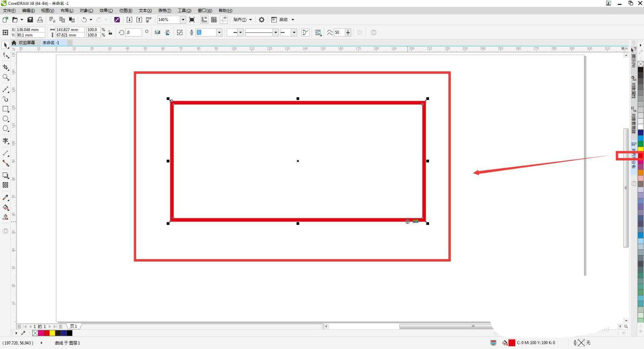Click the Undo arrow icon
Viewport: 644px width, 349px height.
[x=84, y=19]
